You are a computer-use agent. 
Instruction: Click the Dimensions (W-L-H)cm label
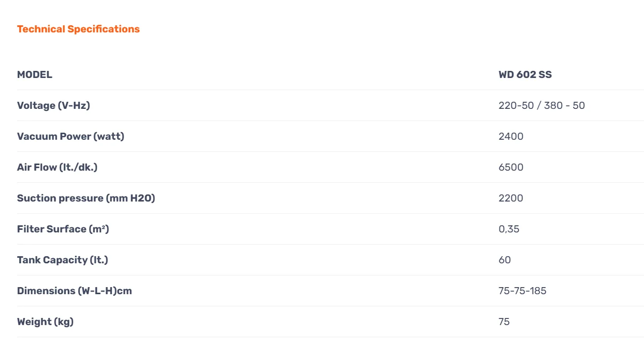point(74,291)
